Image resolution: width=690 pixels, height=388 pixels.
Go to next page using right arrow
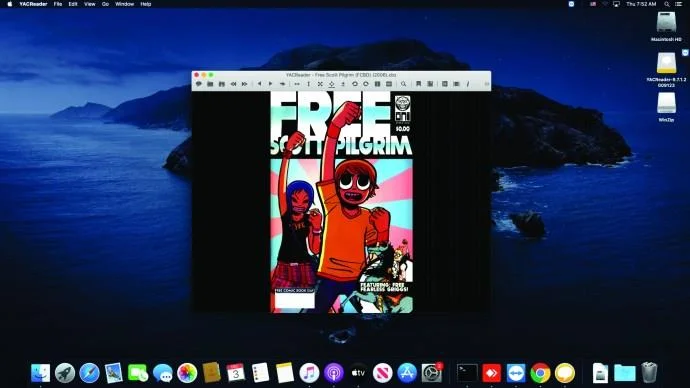coord(270,84)
